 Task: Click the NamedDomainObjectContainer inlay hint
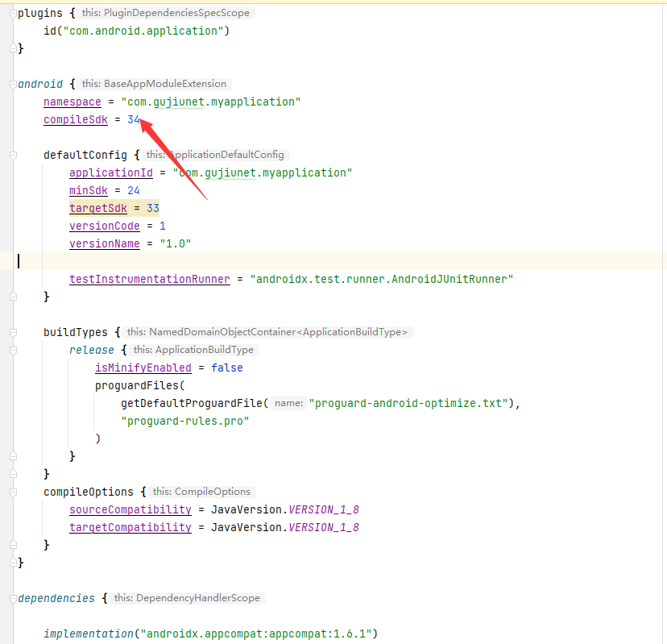pos(267,332)
